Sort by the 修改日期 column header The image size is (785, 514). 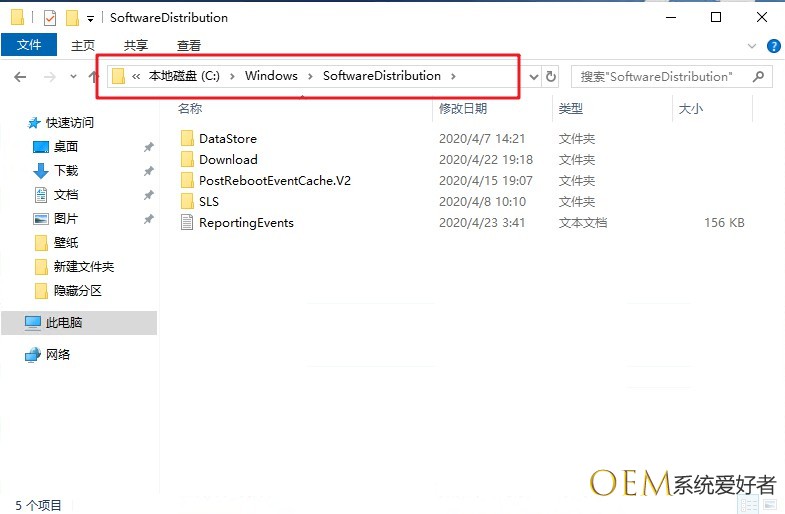pos(462,108)
